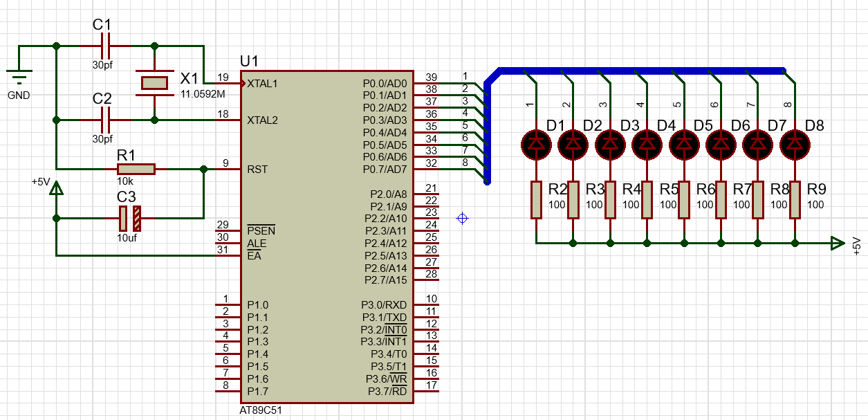
Task: Click the EA pin label
Action: tap(254, 255)
